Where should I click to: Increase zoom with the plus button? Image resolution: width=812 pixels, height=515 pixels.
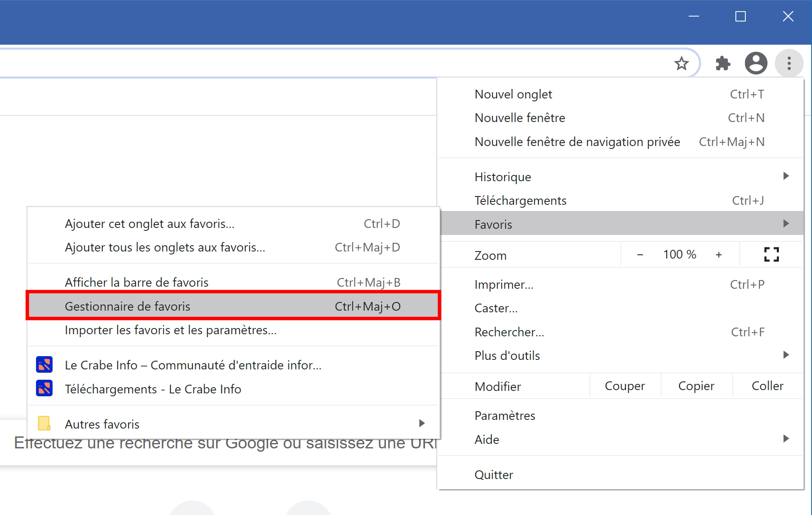719,255
